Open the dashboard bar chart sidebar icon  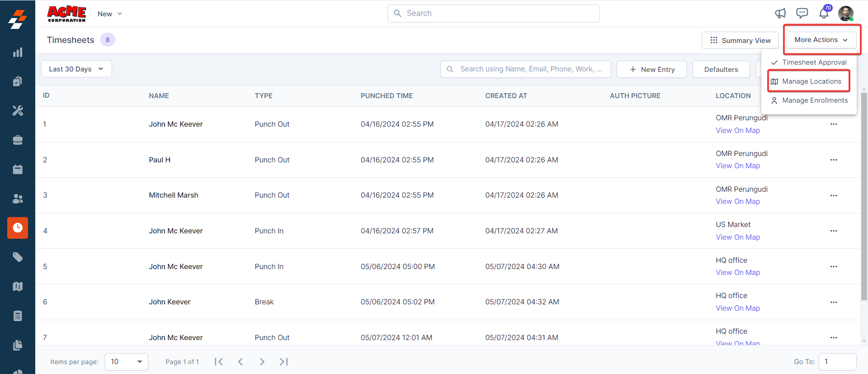[18, 52]
